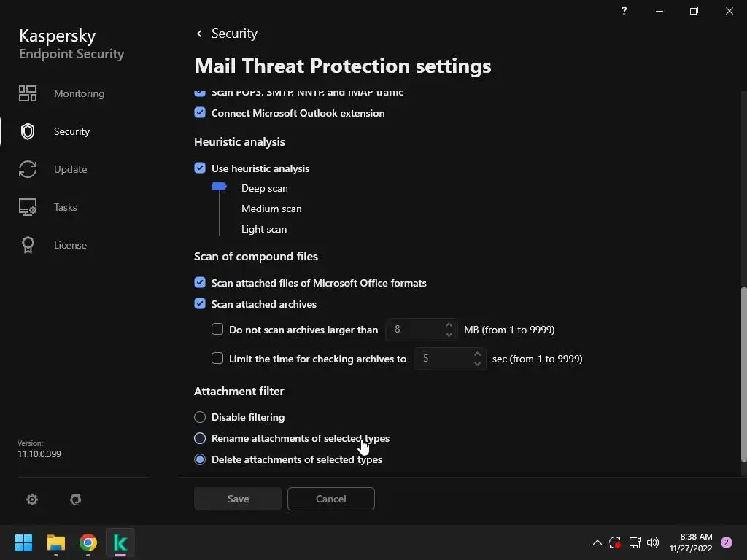Image resolution: width=747 pixels, height=560 pixels.
Task: Go to Security section
Action: click(71, 131)
